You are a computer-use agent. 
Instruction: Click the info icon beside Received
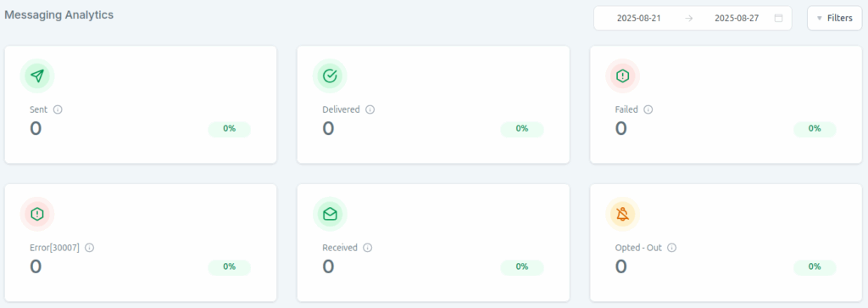(368, 248)
